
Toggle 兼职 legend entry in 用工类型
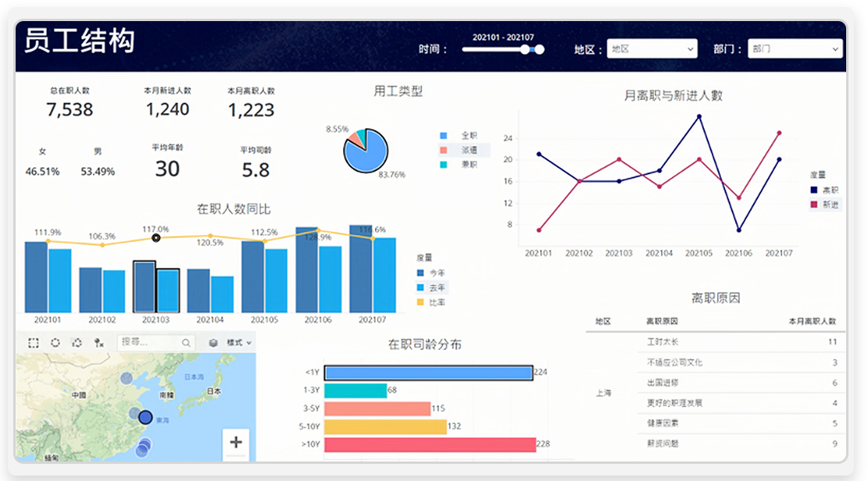(x=459, y=165)
